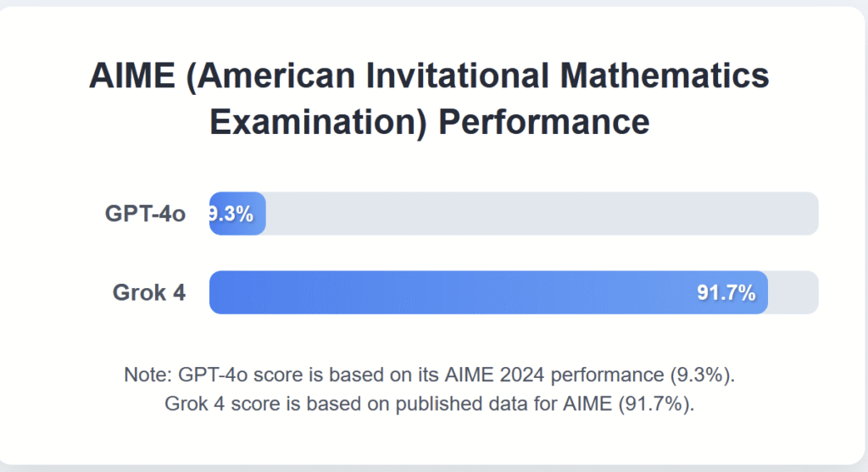Click the word American in the title
Viewport: 868px width, 472px height.
[x=270, y=75]
